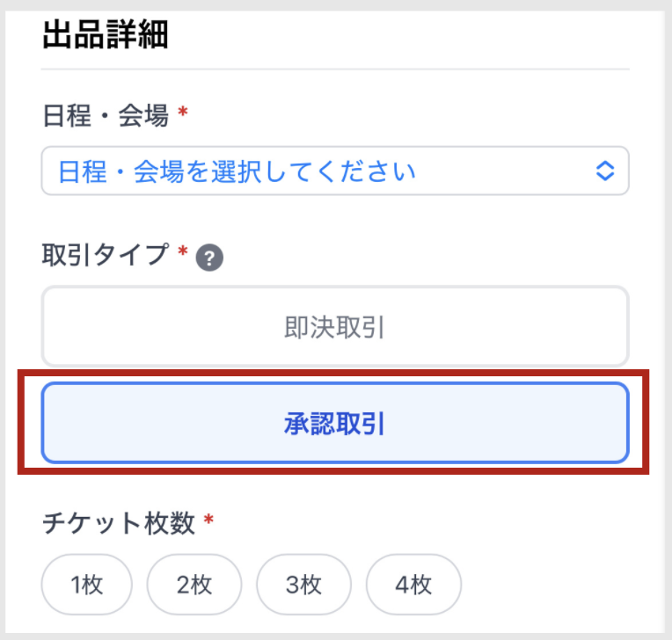Click the 取引タイプ field label
672x640 pixels.
[105, 254]
